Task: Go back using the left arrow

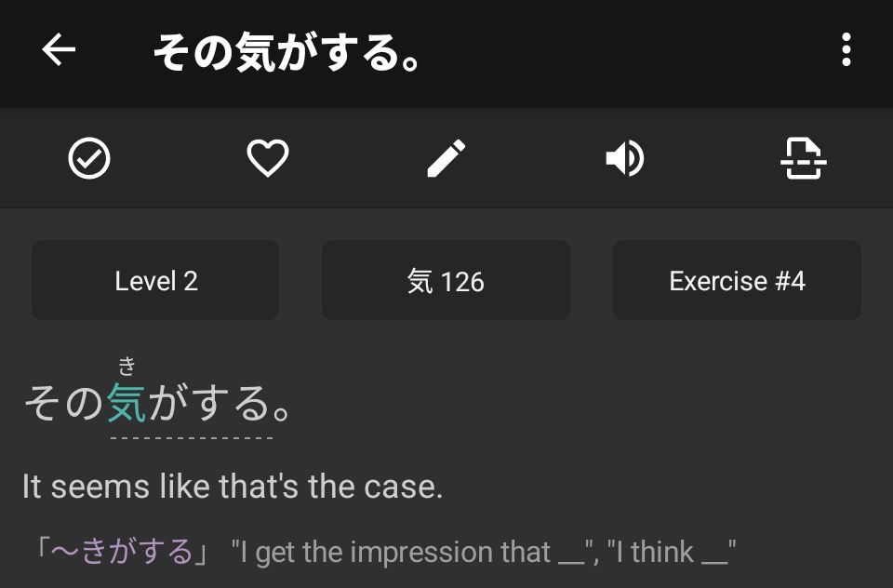Action: point(59,50)
